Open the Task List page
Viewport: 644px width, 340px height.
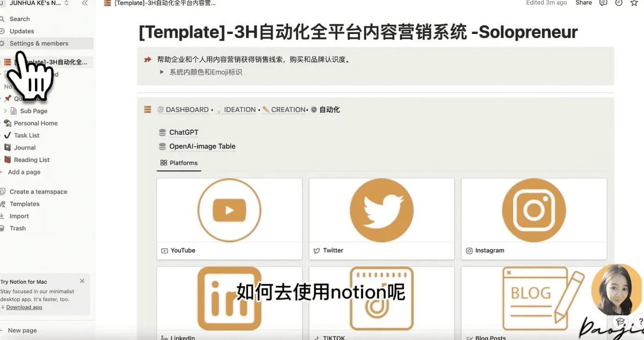pos(27,135)
